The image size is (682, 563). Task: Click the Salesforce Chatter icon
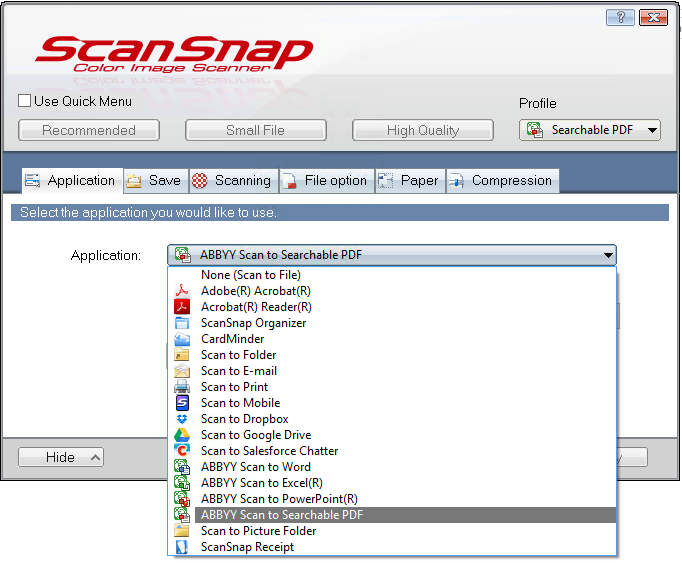[x=182, y=451]
